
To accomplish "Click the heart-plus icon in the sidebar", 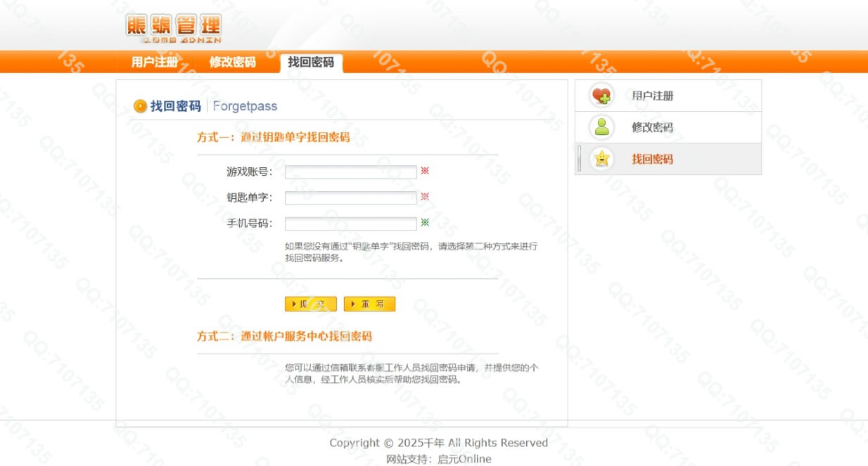I will point(601,96).
